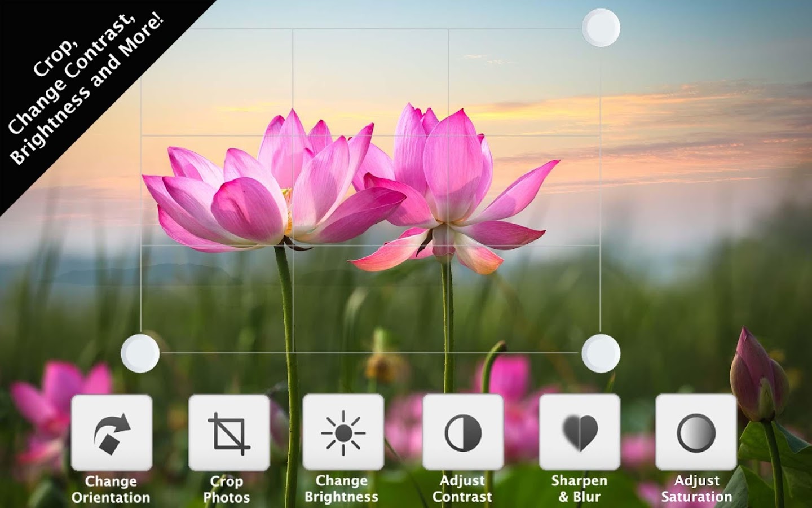The width and height of the screenshot is (812, 508).
Task: Click the "Change Orientation" label
Action: coord(111,489)
